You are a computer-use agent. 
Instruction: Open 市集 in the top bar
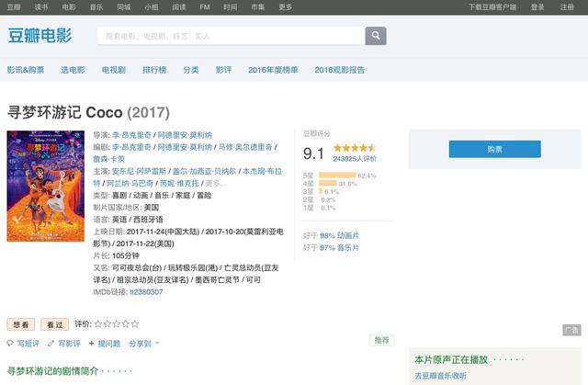tap(257, 6)
